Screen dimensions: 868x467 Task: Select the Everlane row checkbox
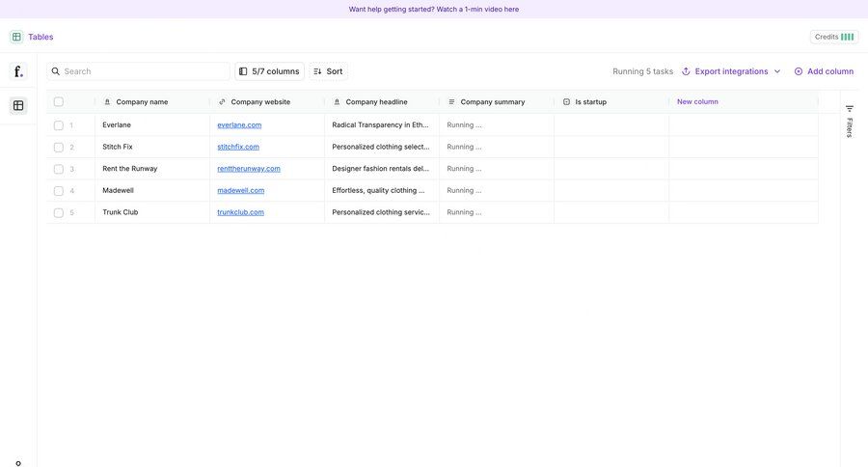(59, 125)
